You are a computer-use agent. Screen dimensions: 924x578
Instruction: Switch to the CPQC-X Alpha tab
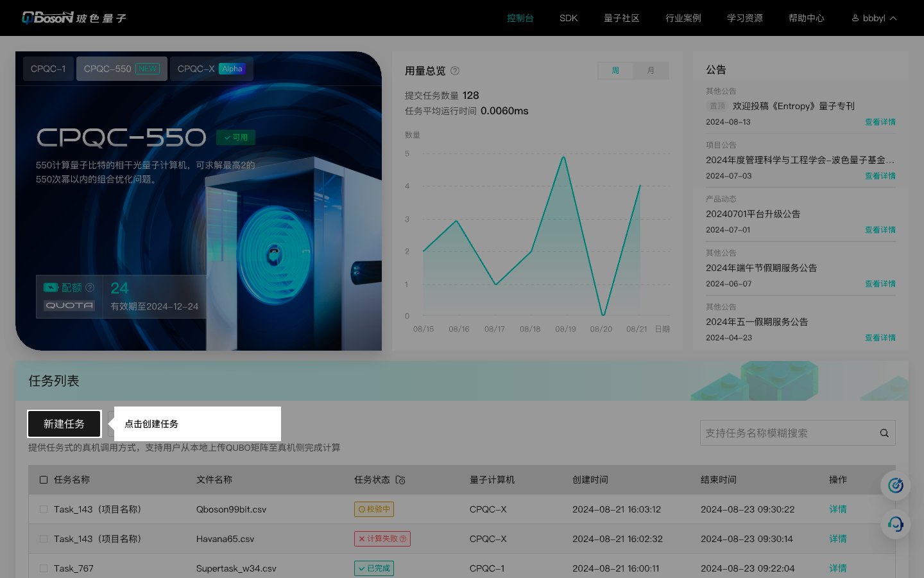[x=212, y=69]
